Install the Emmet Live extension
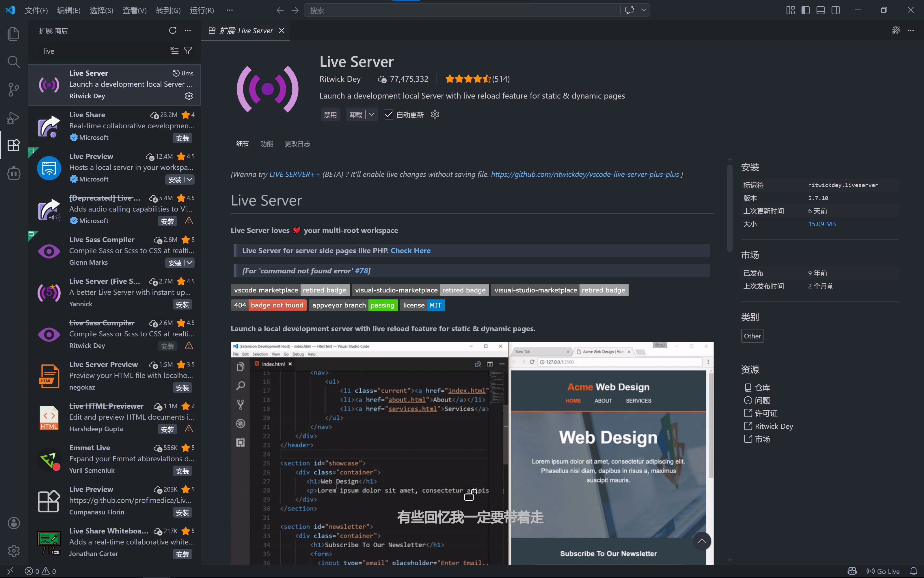This screenshot has width=924, height=578. [x=182, y=471]
